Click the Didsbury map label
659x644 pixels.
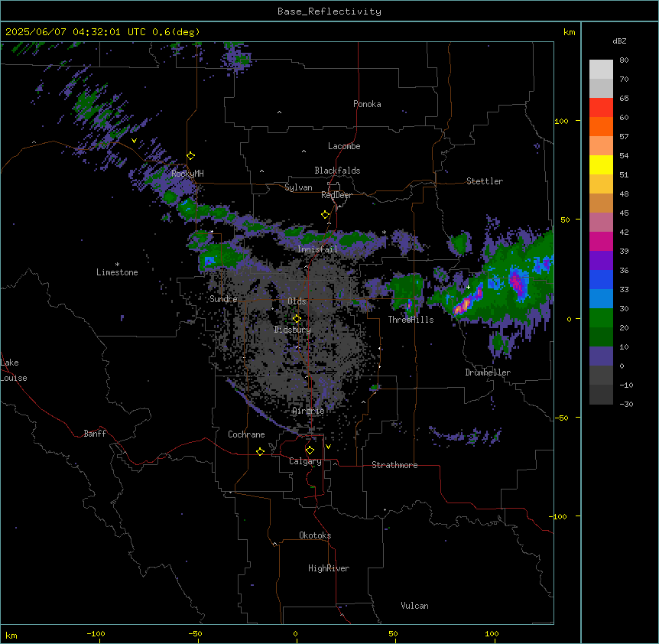coord(293,330)
